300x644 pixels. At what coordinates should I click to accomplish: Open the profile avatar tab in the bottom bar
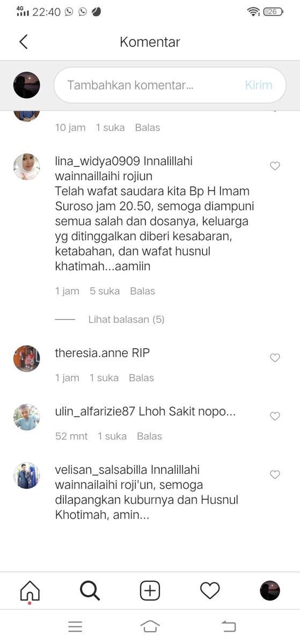(270, 590)
